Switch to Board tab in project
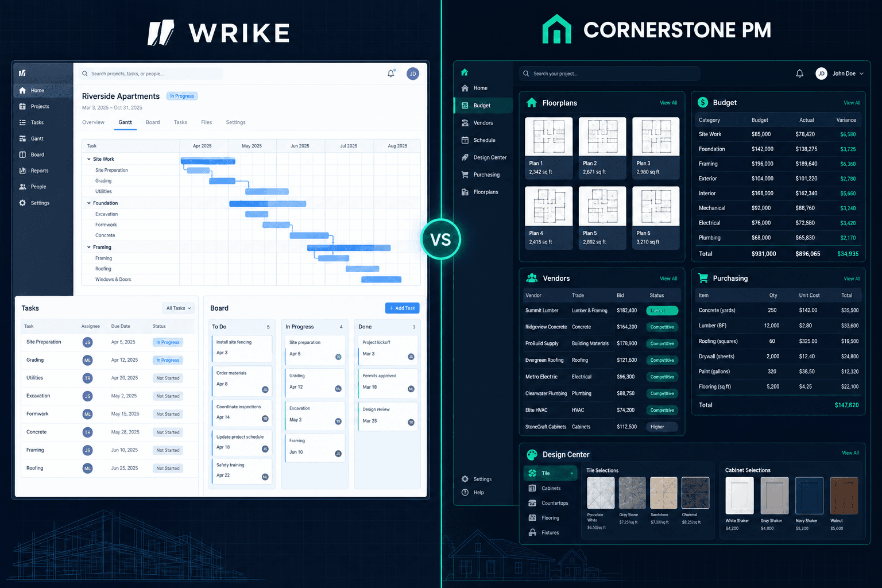The image size is (882, 588). tap(153, 122)
